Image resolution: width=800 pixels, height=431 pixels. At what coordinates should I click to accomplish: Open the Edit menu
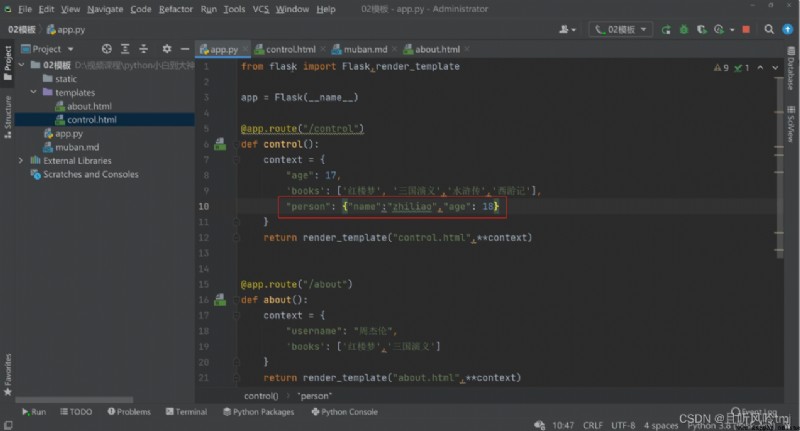46,9
